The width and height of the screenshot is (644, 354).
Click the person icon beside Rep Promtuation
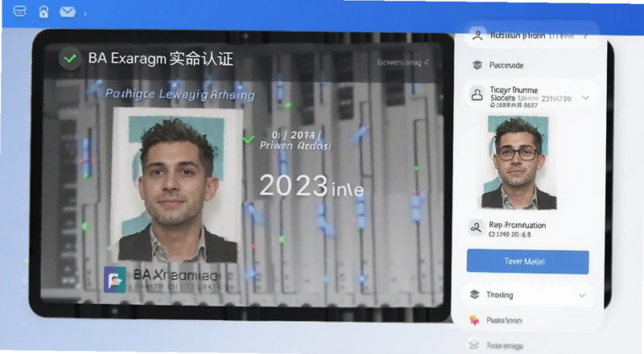tap(476, 227)
